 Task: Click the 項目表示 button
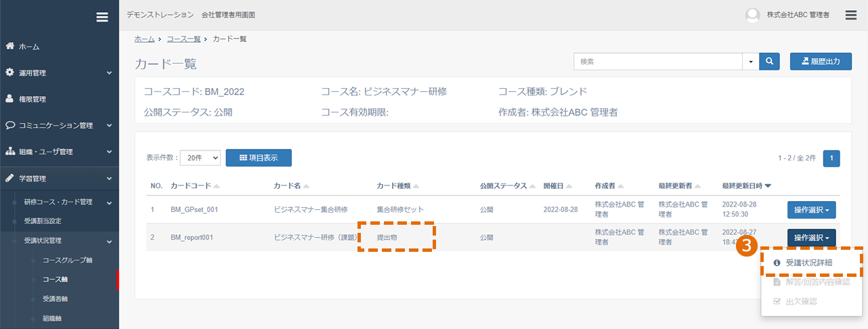click(x=259, y=158)
